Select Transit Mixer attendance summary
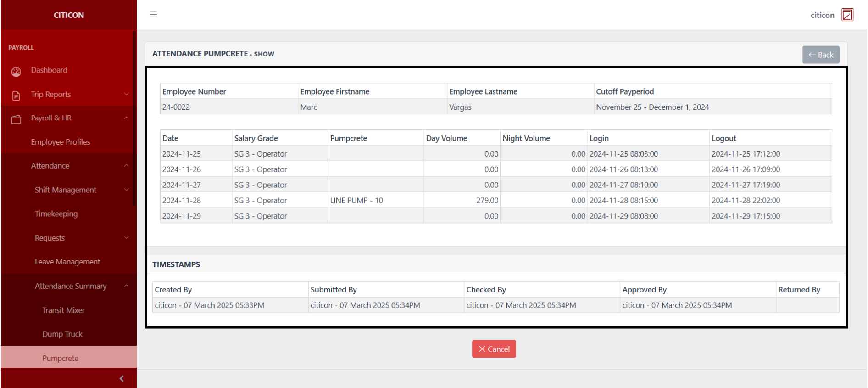 click(x=63, y=310)
